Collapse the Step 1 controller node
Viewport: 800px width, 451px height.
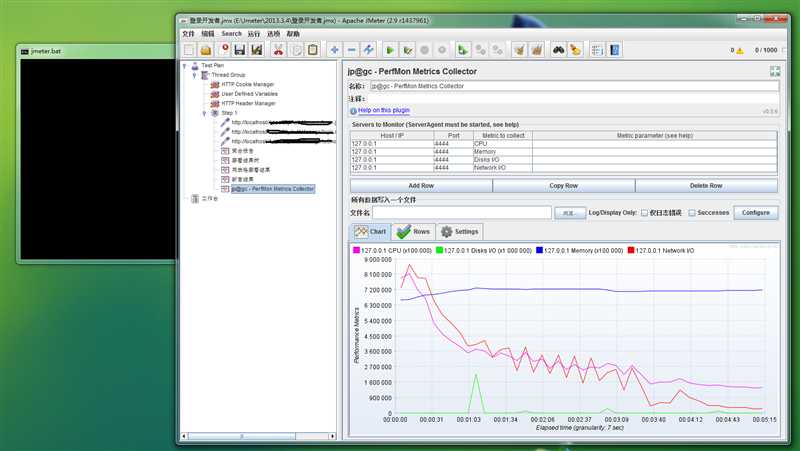tap(205, 113)
